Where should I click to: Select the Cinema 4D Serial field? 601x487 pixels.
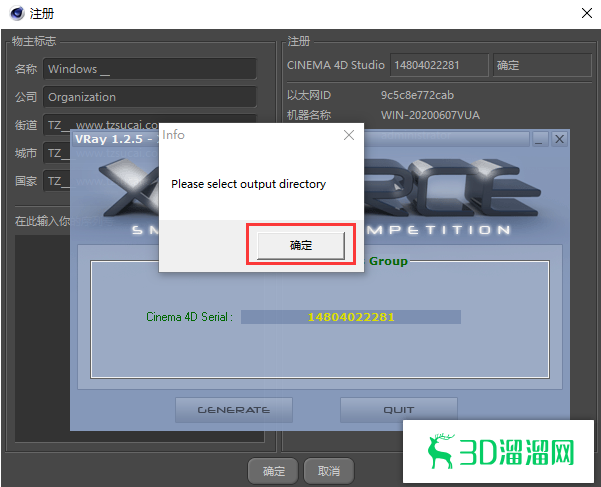click(x=351, y=317)
